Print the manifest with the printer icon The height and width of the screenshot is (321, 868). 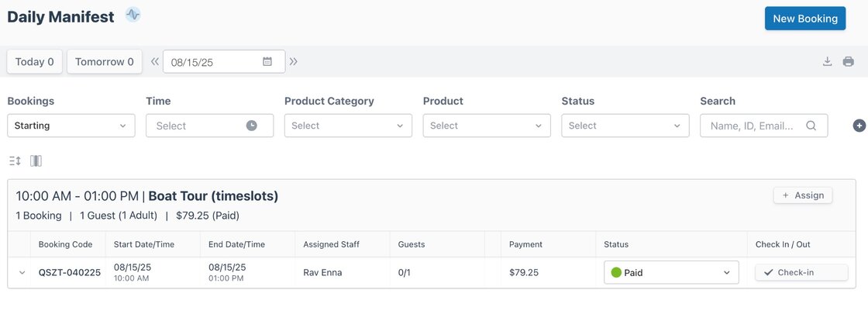(849, 62)
